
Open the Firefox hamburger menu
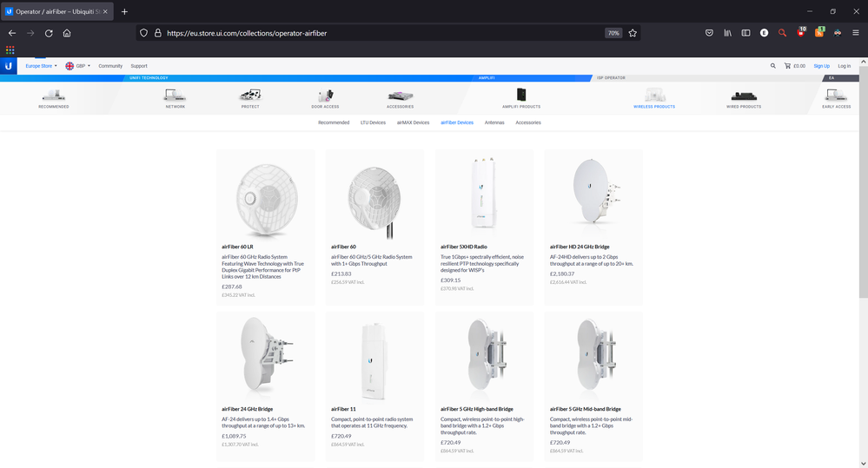pyautogui.click(x=856, y=33)
